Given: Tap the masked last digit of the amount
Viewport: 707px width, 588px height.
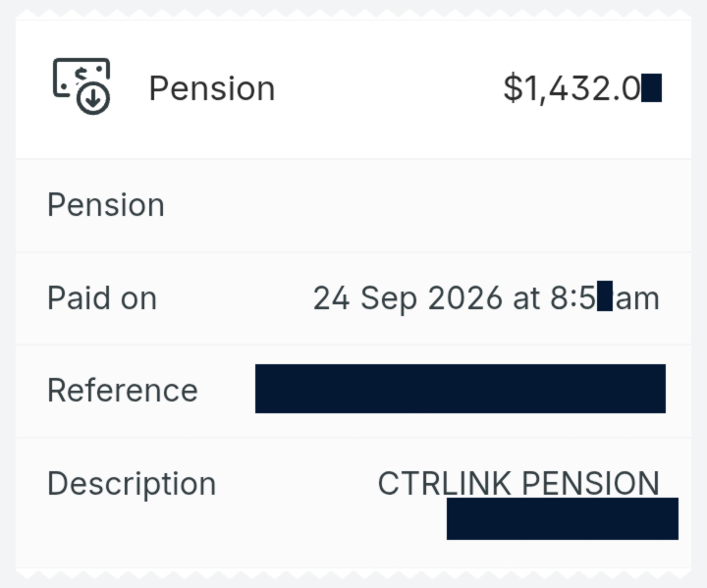Looking at the screenshot, I should [x=652, y=88].
